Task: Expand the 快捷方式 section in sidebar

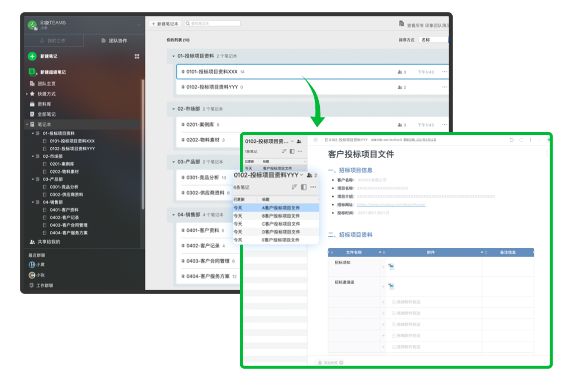Action: coord(27,94)
